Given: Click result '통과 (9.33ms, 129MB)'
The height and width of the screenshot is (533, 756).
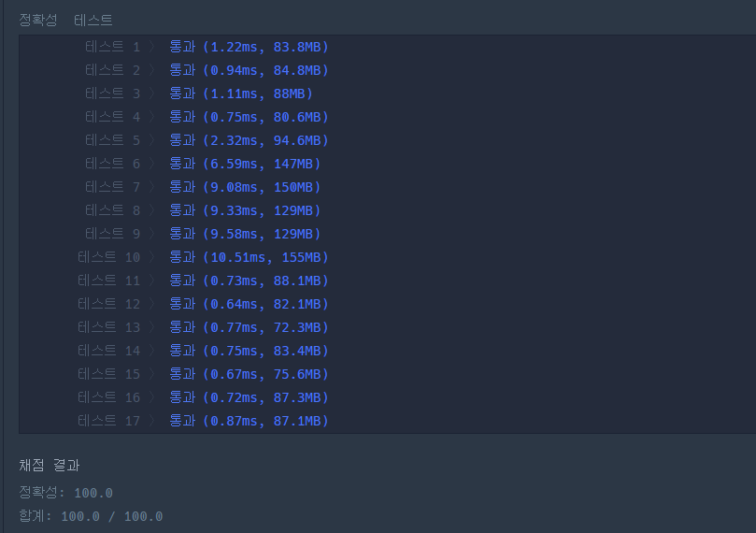Looking at the screenshot, I should pyautogui.click(x=245, y=210).
